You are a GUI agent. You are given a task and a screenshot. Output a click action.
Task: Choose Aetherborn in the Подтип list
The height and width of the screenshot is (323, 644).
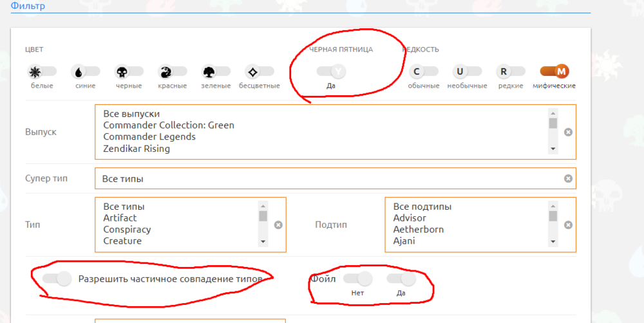pos(419,230)
